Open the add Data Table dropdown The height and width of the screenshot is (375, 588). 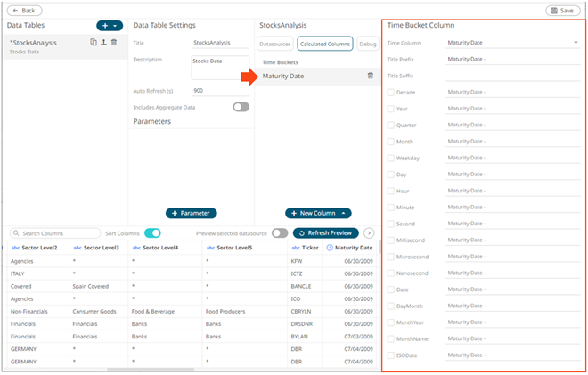coord(109,25)
